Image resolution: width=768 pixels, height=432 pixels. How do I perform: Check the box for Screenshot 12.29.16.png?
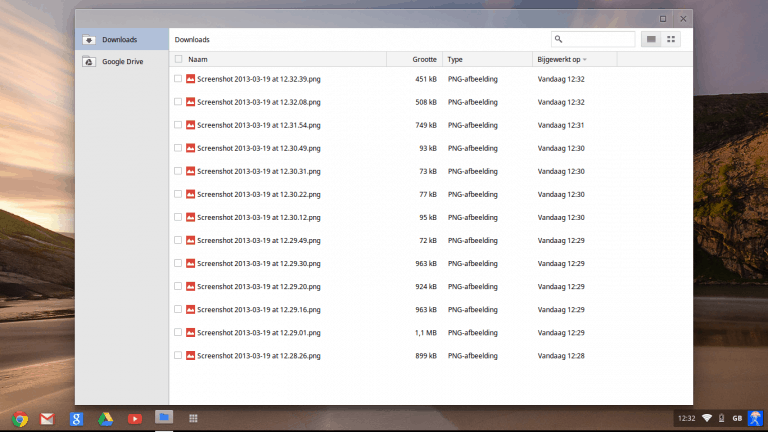(x=178, y=309)
